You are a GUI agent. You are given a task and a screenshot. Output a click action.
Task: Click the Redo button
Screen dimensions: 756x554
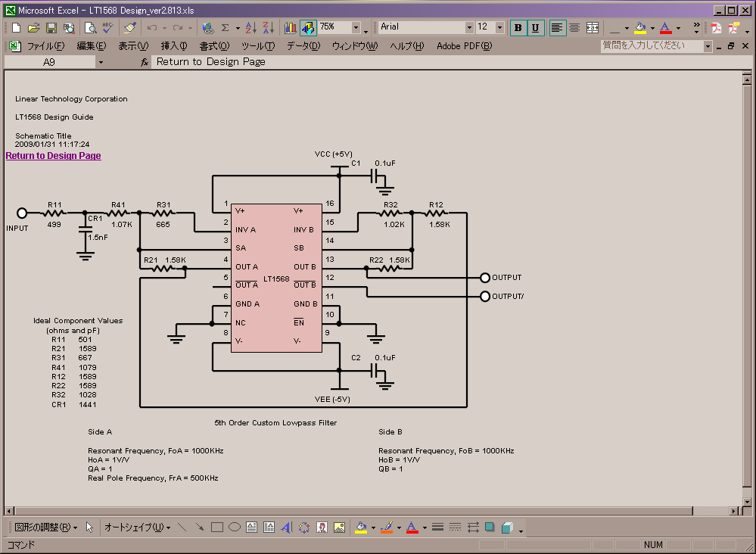click(x=178, y=27)
